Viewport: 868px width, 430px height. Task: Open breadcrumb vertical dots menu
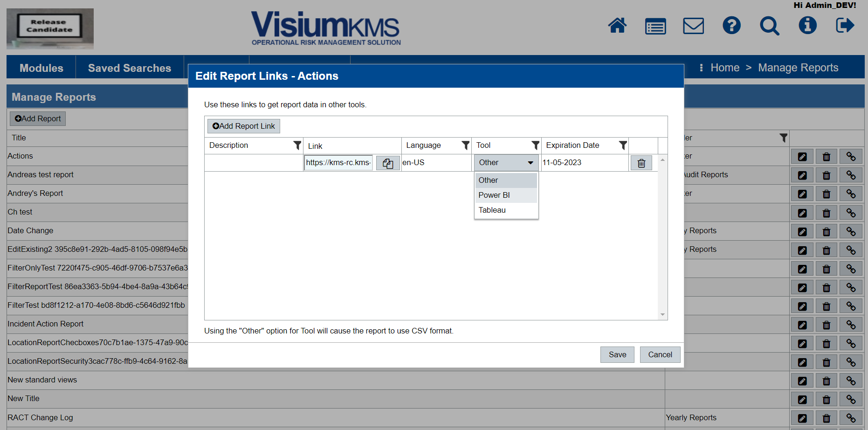[701, 68]
